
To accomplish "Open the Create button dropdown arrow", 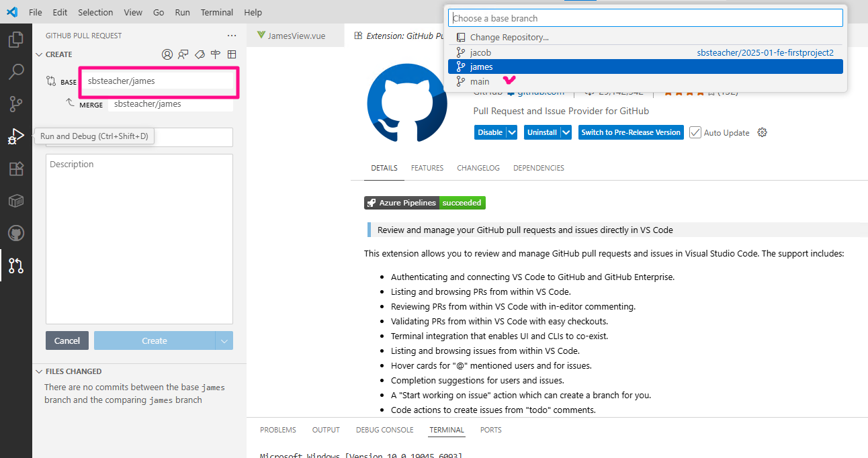I will [x=224, y=340].
